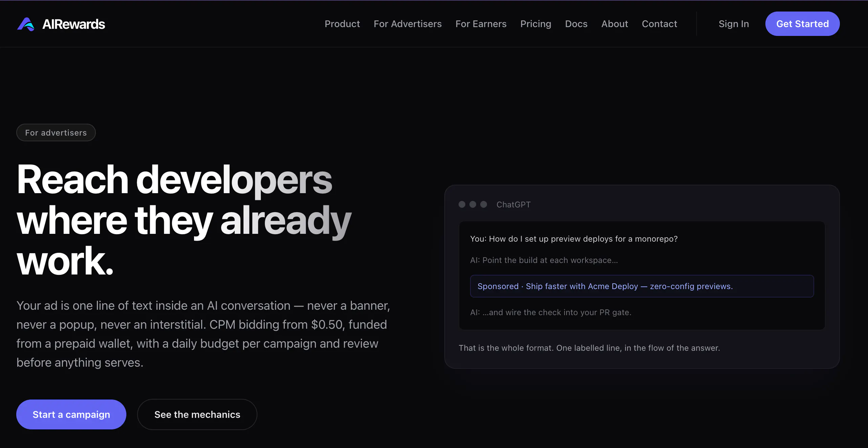This screenshot has height=448, width=868.
Task: Click the Get Started button
Action: click(802, 24)
